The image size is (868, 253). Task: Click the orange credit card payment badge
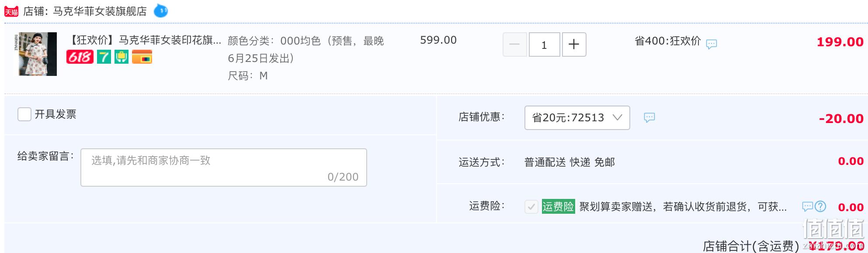142,57
